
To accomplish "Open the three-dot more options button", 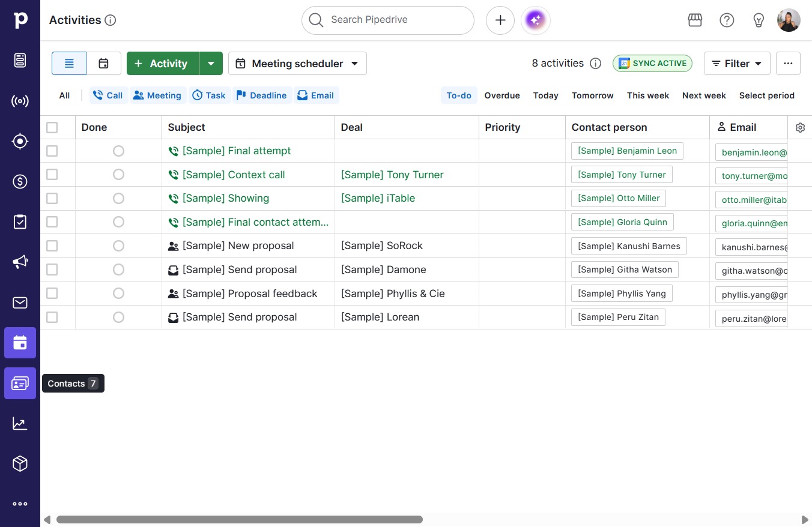I will pos(788,64).
